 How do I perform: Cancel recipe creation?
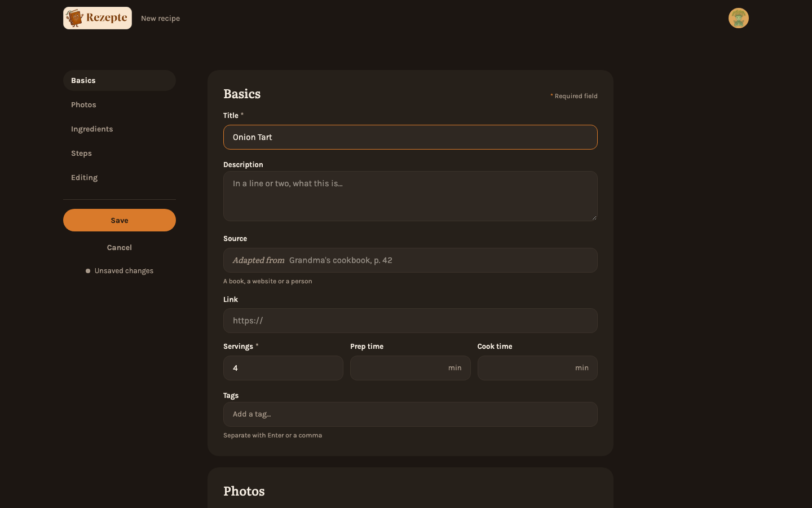(120, 248)
